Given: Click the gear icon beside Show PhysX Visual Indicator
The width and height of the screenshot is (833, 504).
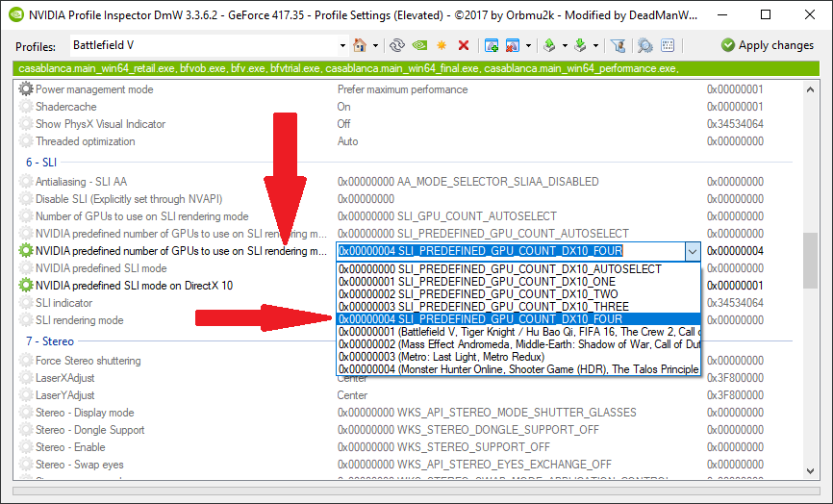Looking at the screenshot, I should click(x=26, y=124).
